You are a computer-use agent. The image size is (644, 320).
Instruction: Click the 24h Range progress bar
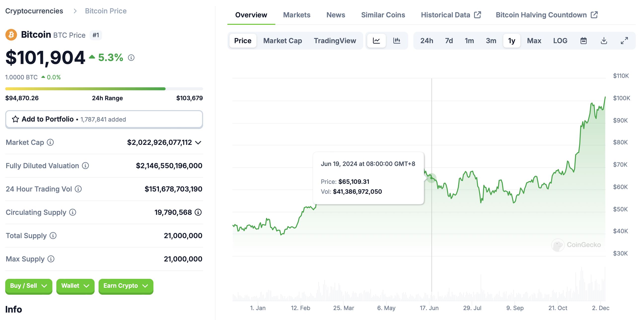point(104,89)
